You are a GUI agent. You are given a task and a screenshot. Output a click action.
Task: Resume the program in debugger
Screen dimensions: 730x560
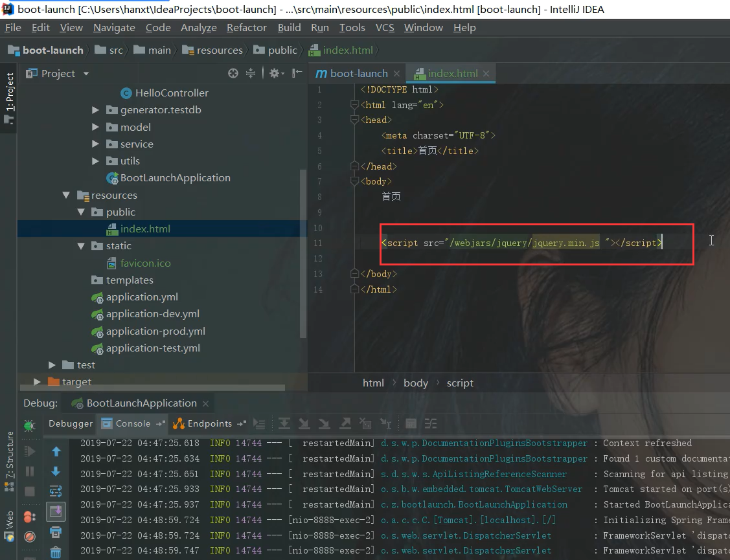[x=29, y=451]
